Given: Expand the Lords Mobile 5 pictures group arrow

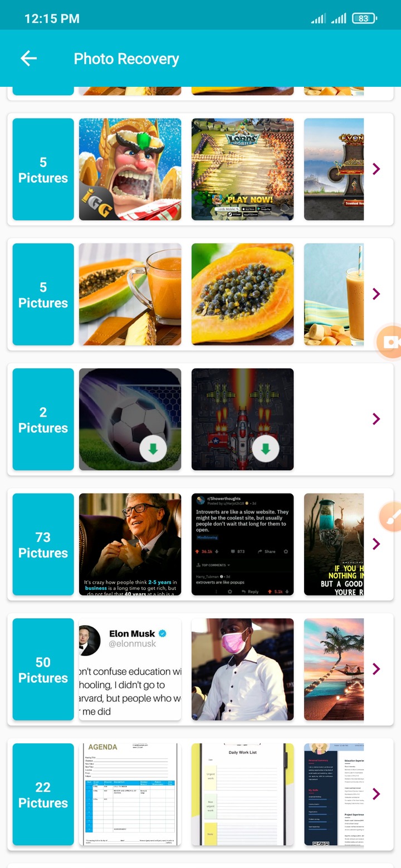Looking at the screenshot, I should coord(376,169).
